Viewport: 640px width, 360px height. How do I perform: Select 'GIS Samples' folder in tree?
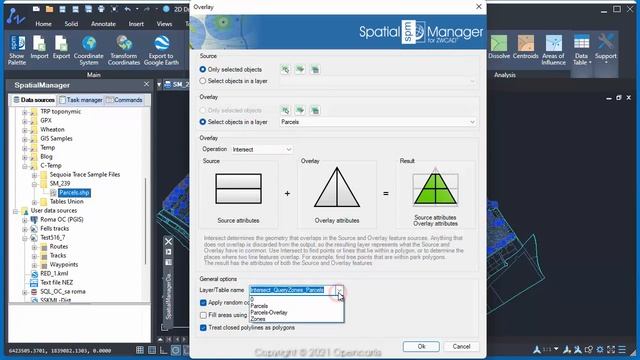pyautogui.click(x=56, y=138)
